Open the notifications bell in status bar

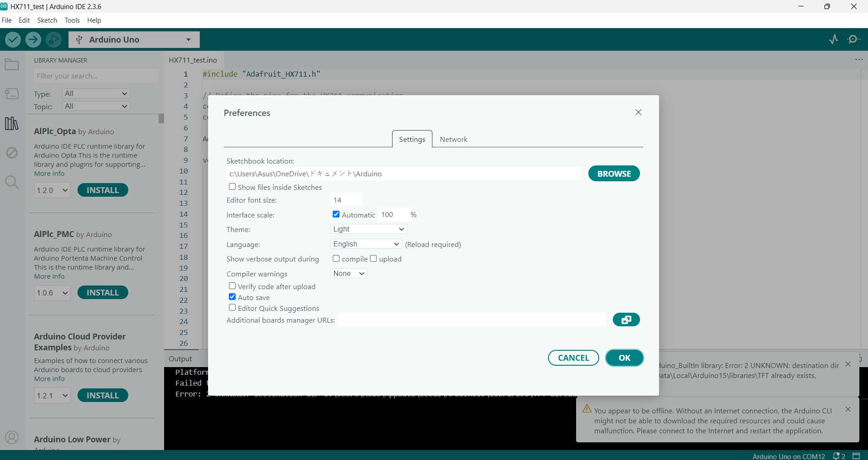point(839,456)
